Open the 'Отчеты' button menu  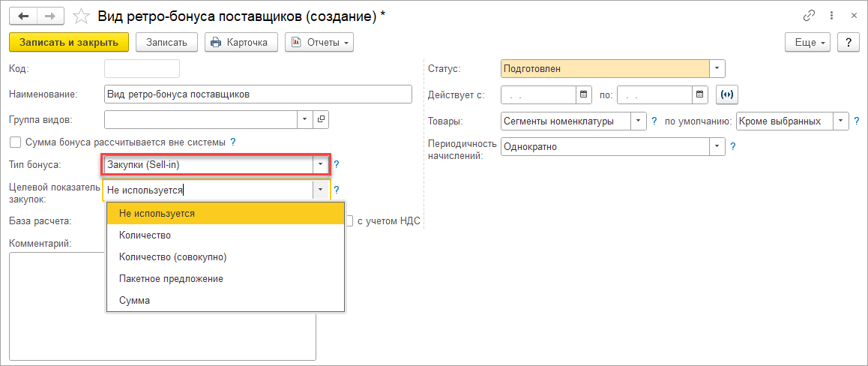[x=319, y=42]
